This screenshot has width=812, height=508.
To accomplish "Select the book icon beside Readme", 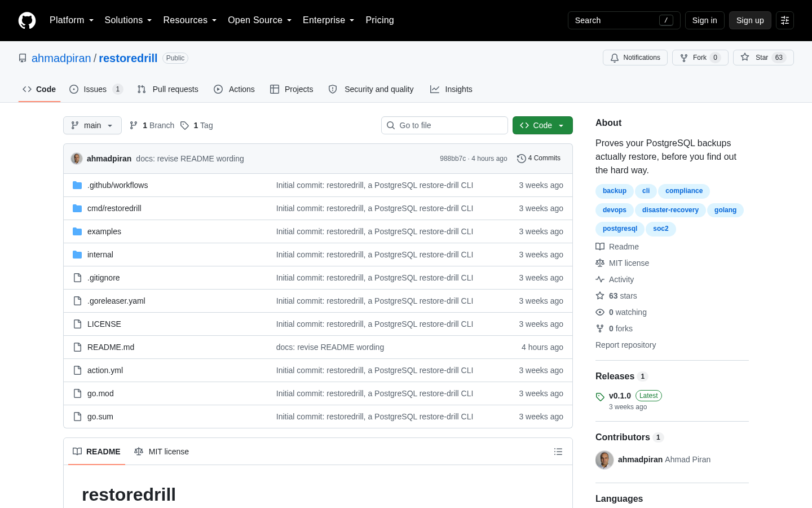I will click(600, 247).
